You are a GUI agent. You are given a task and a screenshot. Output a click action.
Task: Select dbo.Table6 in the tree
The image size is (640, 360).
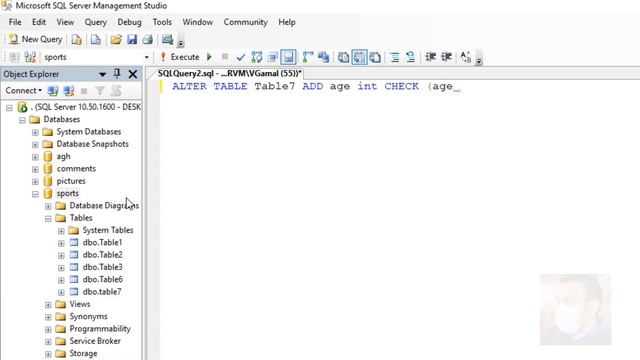coord(102,279)
